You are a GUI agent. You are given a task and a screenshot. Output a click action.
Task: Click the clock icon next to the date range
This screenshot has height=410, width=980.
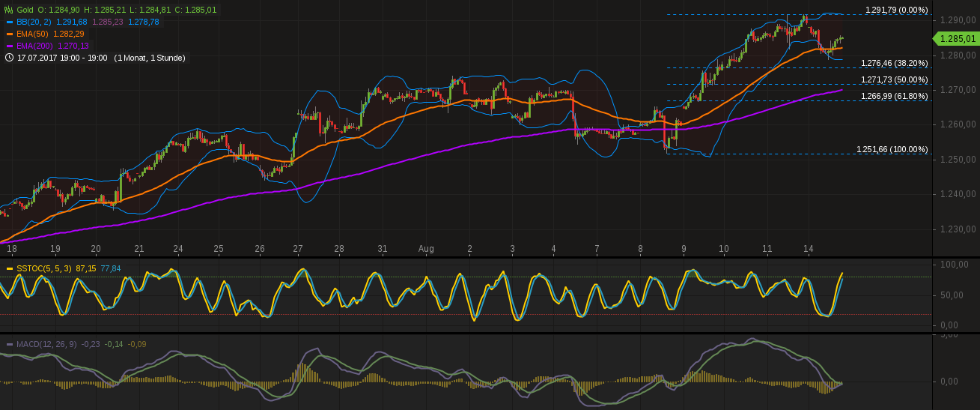(x=8, y=58)
